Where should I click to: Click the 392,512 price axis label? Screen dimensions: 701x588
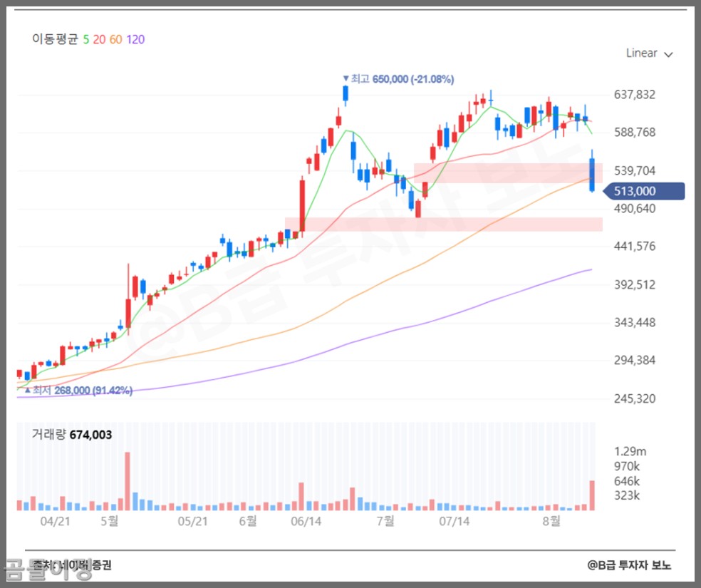(x=634, y=284)
